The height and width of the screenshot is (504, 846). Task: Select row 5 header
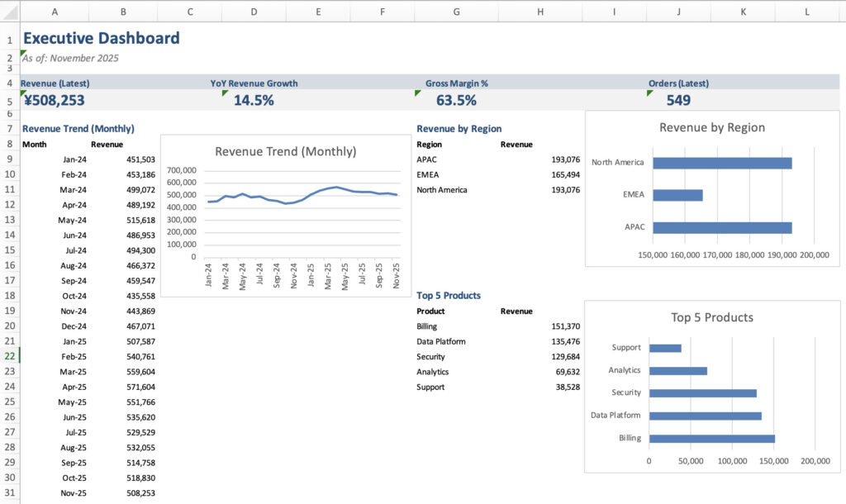9,101
